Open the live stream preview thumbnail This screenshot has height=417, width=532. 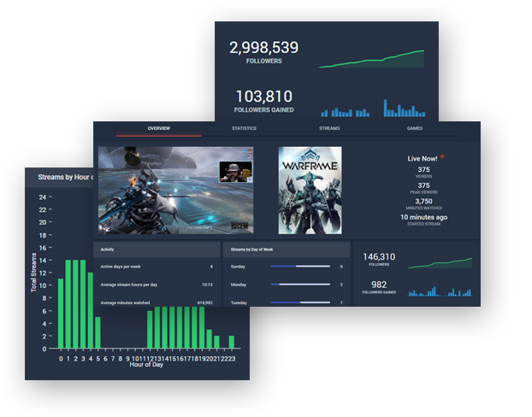175,191
